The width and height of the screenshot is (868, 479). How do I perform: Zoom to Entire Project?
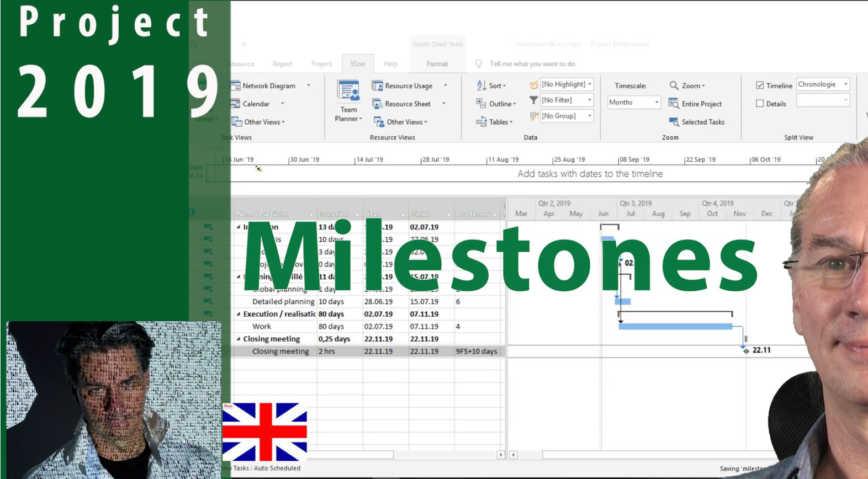(695, 104)
